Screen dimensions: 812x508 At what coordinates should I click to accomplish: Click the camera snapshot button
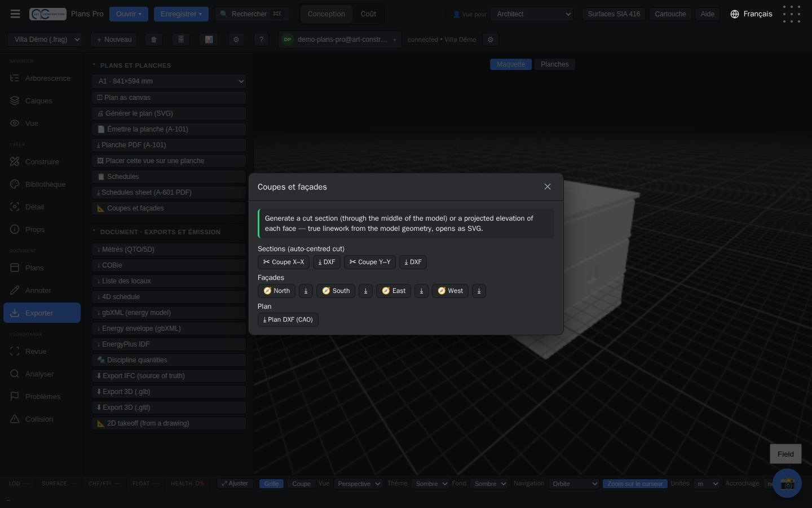tap(787, 483)
